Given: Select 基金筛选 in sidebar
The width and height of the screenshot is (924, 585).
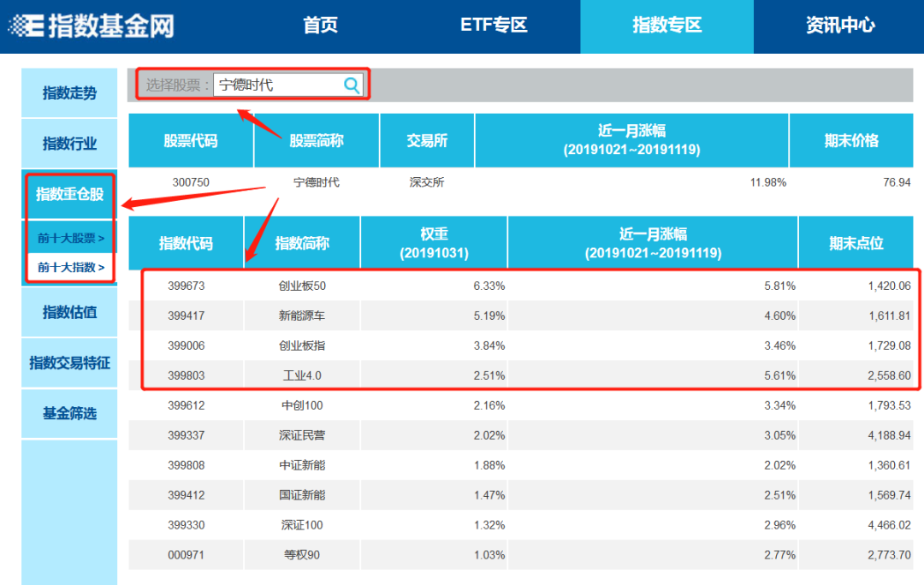Looking at the screenshot, I should tap(69, 414).
